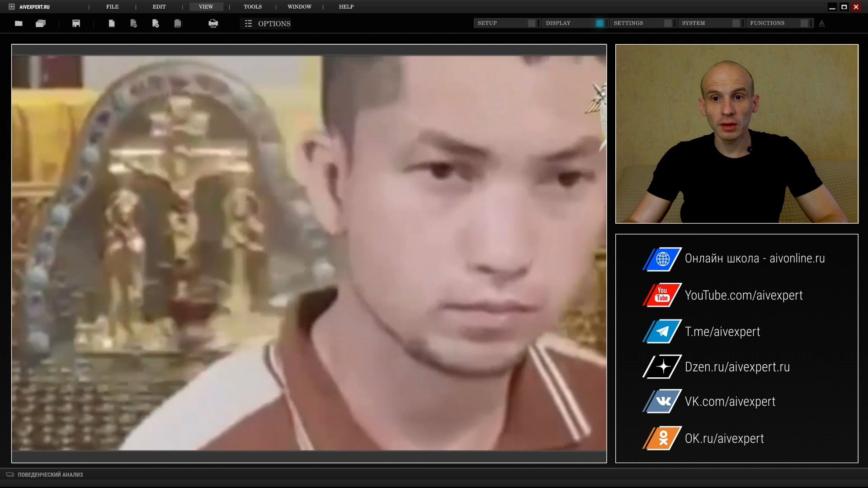Toggle the SYSTEM indicator switch
Image resolution: width=868 pixels, height=488 pixels.
pyautogui.click(x=736, y=23)
